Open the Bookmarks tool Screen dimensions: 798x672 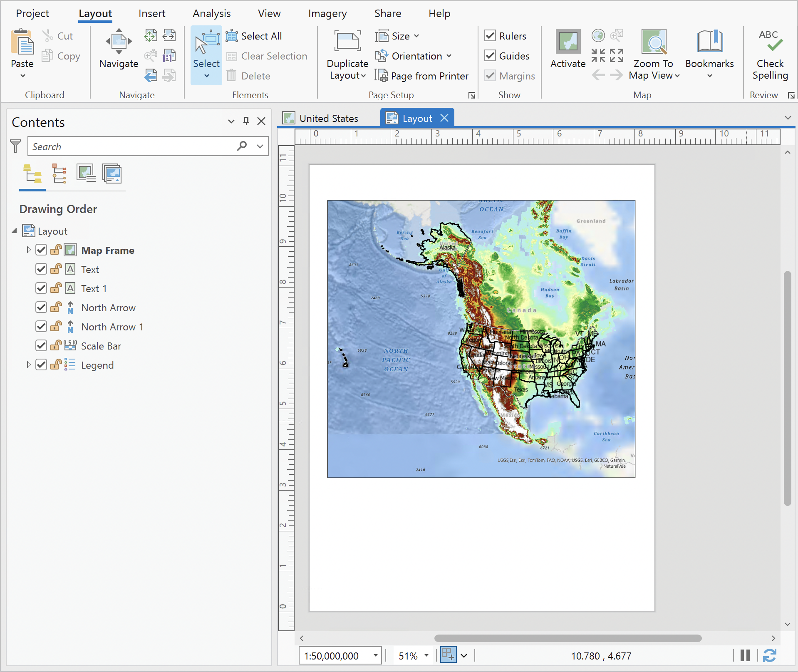[709, 42]
